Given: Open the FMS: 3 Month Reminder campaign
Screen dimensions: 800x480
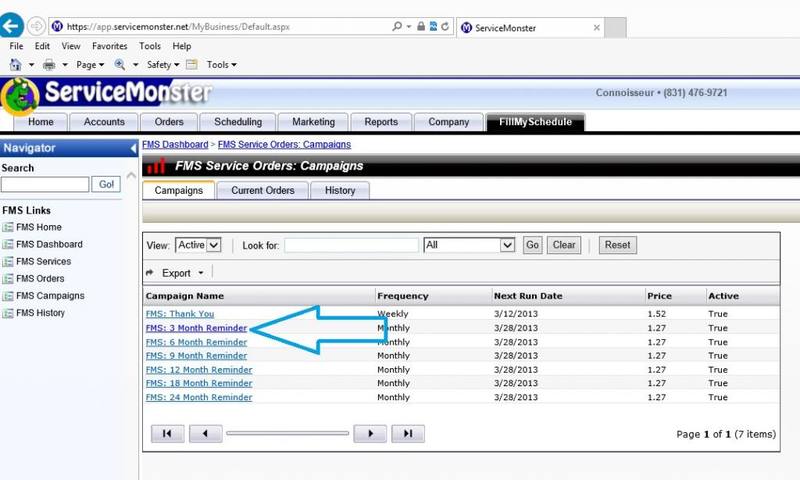Looking at the screenshot, I should pos(196,328).
